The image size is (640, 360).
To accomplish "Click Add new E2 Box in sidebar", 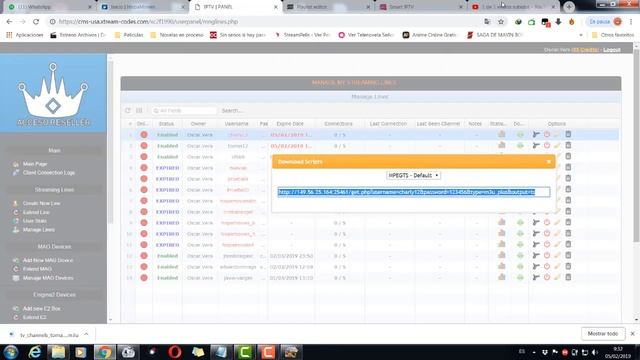I will (x=42, y=309).
